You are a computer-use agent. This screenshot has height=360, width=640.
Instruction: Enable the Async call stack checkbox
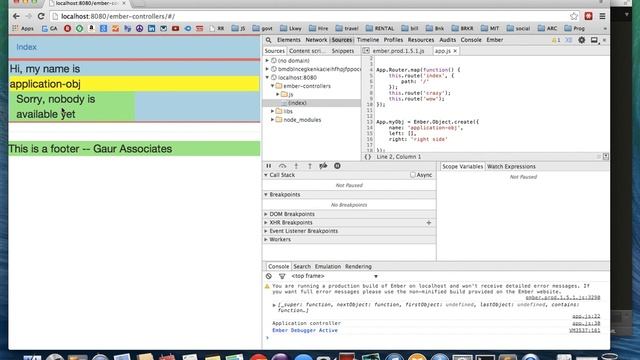413,175
